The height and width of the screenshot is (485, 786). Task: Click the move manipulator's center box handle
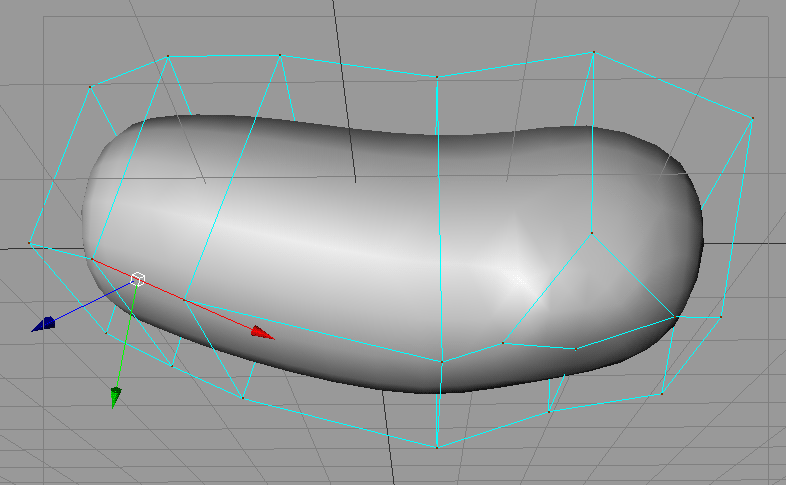coord(138,280)
